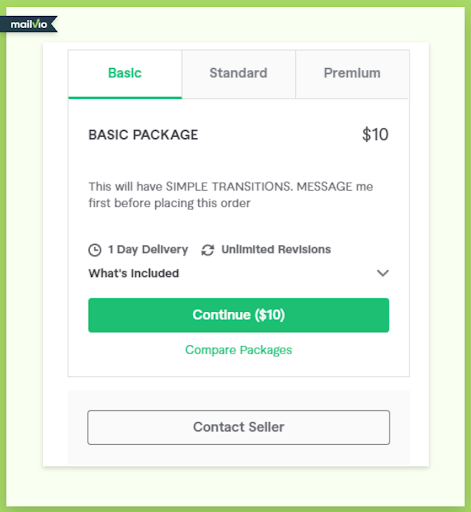Click the Contact Seller button

(x=239, y=427)
